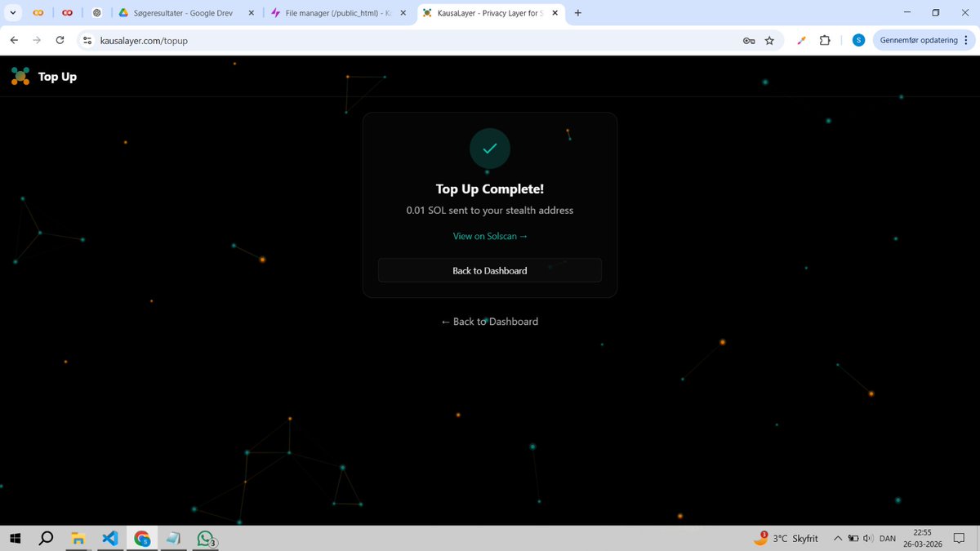The height and width of the screenshot is (551, 980).
Task: Switch to the first pinned orange-icon tab
Action: [38, 13]
